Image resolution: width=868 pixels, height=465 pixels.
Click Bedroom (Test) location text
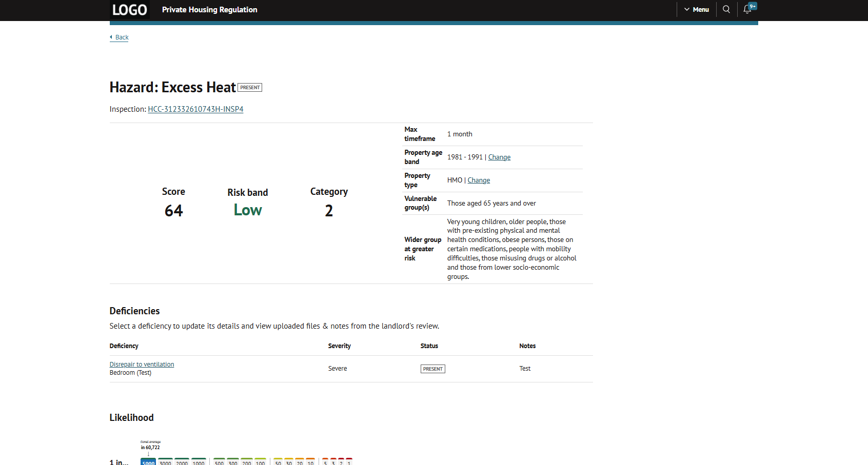[130, 373]
